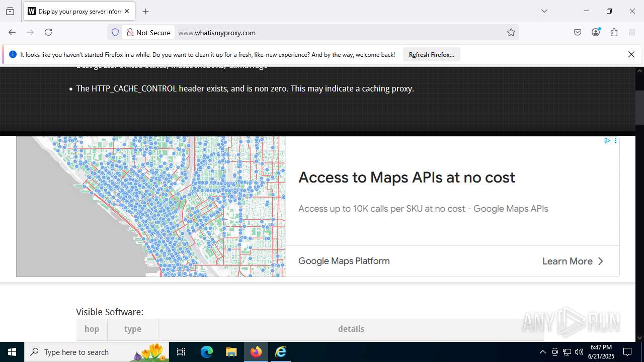The height and width of the screenshot is (362, 644).
Task: Open the clock showing 6:47 PM
Action: coord(601,352)
